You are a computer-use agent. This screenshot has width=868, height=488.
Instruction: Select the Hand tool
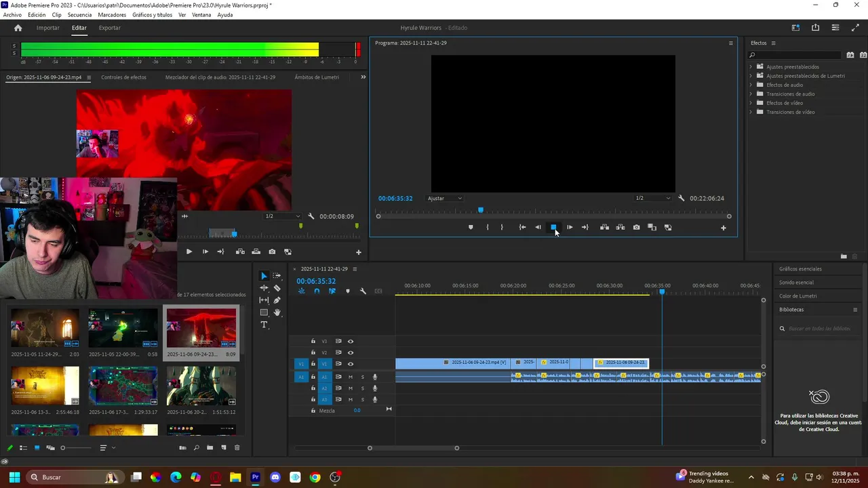(x=277, y=312)
